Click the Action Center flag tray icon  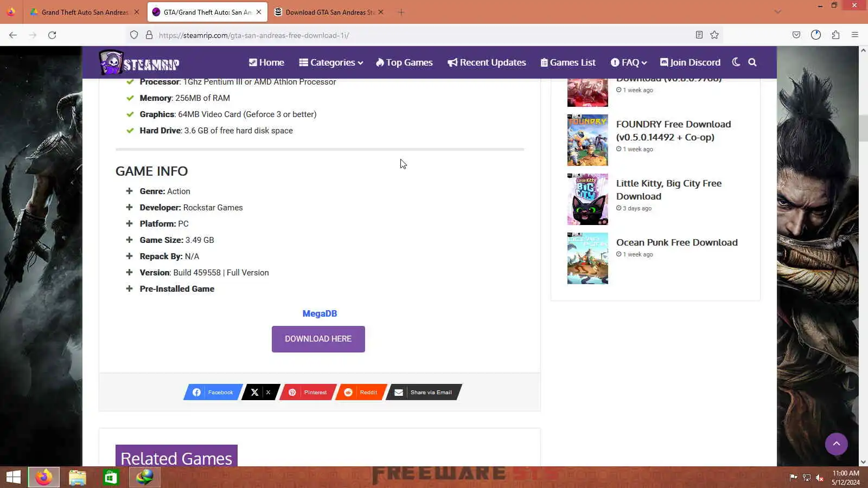[793, 478]
